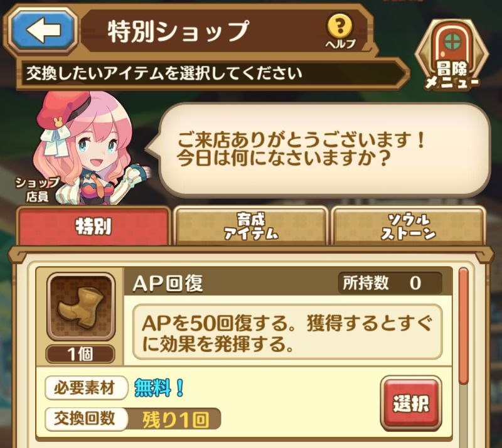Screen dimensions: 502x448
Task: Tap the AP回復 item description box
Action: click(x=287, y=332)
